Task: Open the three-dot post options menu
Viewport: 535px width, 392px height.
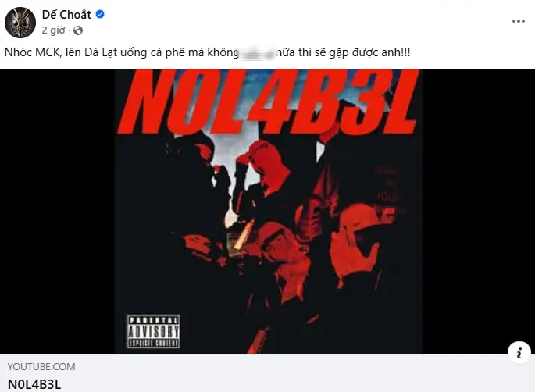Action: coord(519,21)
